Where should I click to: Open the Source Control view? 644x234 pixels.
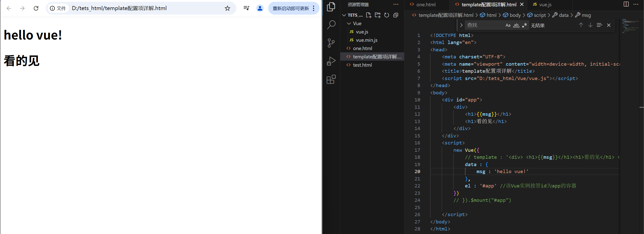pos(331,43)
